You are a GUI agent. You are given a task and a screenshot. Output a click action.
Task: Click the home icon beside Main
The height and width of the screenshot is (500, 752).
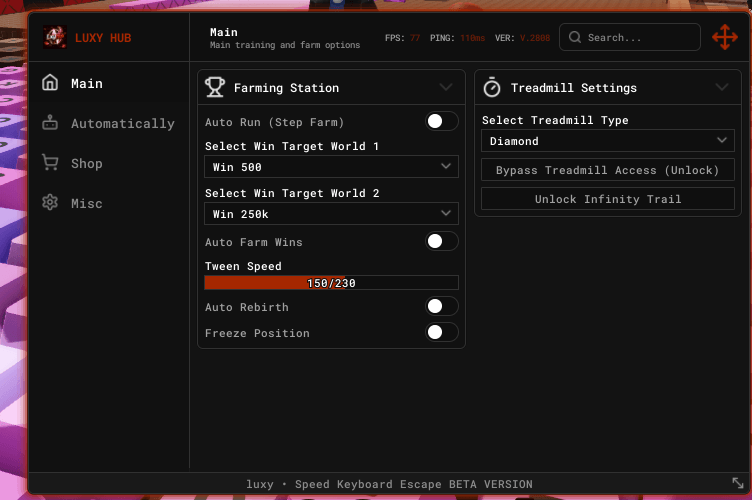(50, 83)
